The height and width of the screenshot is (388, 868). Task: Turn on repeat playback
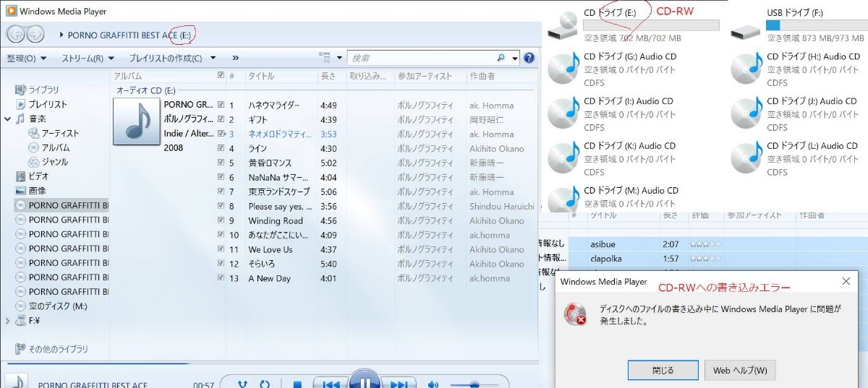click(x=265, y=385)
